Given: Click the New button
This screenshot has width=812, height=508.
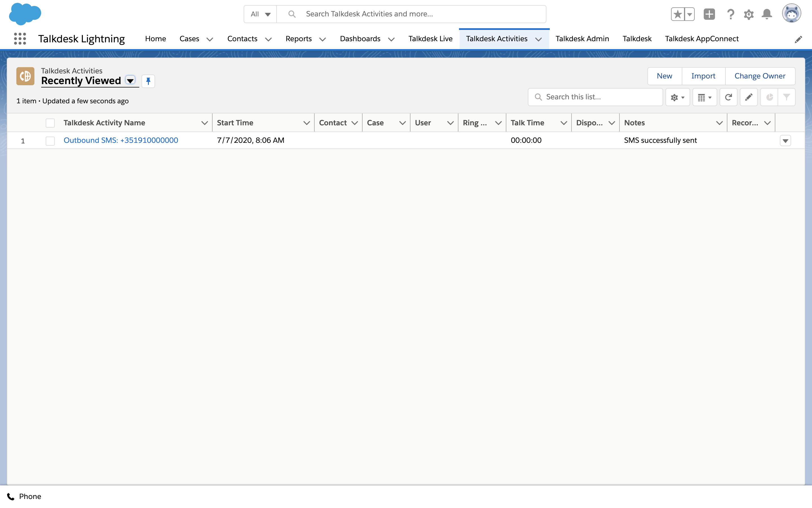Looking at the screenshot, I should pyautogui.click(x=664, y=76).
